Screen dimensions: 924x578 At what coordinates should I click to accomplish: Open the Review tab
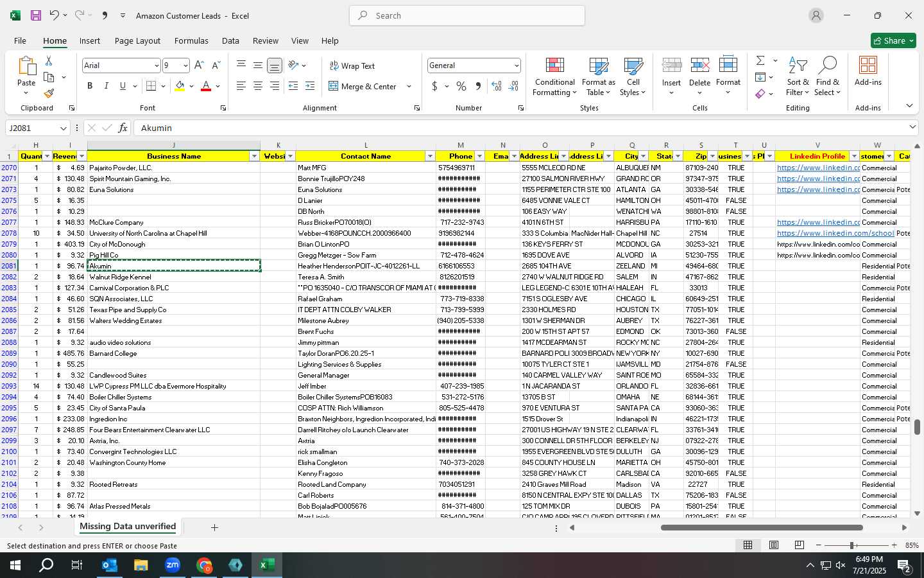pyautogui.click(x=265, y=40)
